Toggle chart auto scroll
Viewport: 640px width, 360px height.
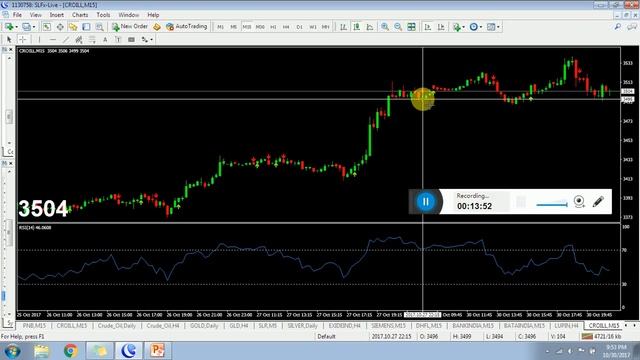pyautogui.click(x=428, y=27)
